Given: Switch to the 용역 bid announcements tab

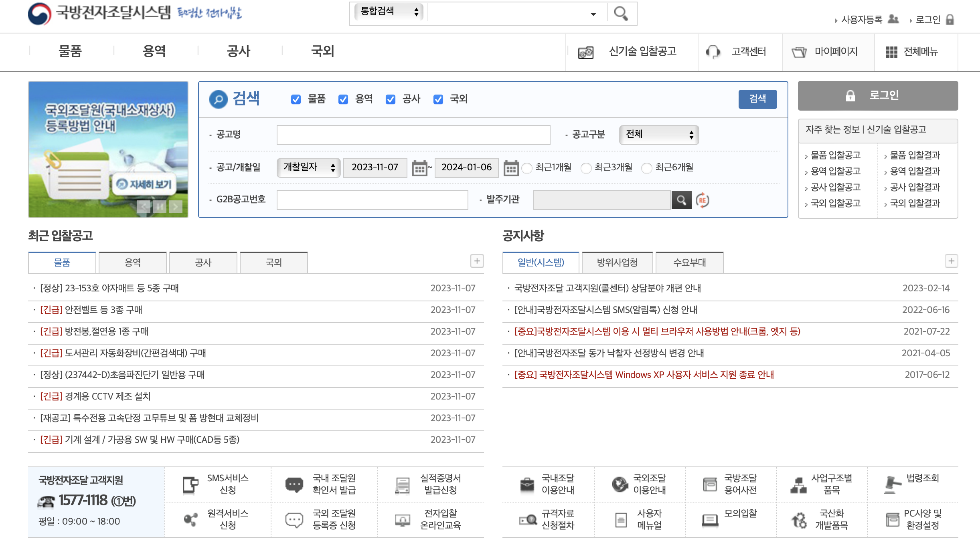Looking at the screenshot, I should click(x=132, y=262).
